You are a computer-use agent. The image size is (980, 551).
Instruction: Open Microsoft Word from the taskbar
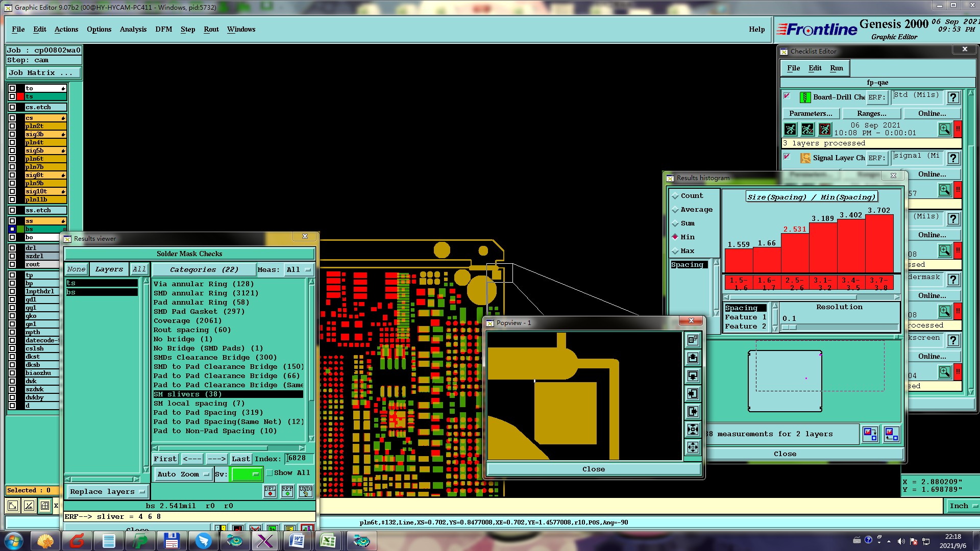point(297,540)
